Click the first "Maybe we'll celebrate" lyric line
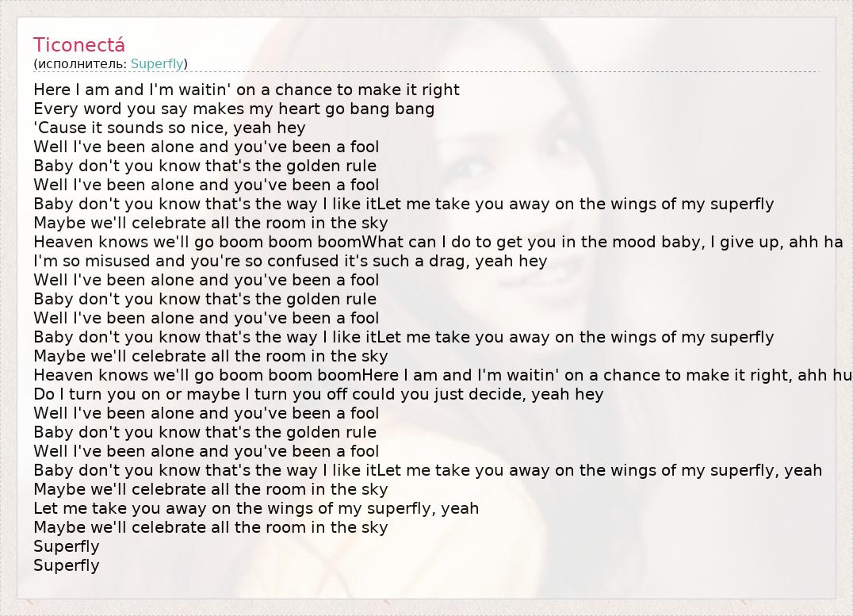 point(211,223)
